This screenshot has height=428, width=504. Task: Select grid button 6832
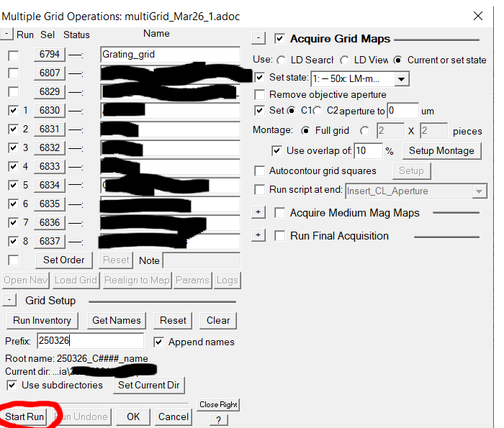[x=50, y=147]
